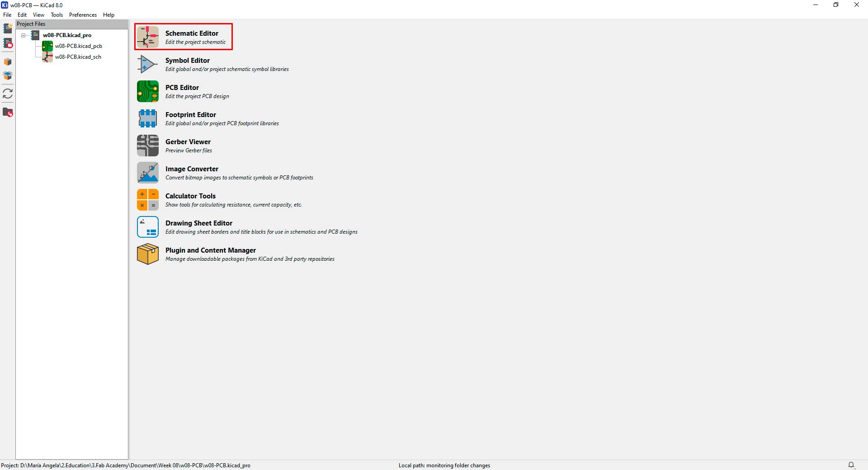
Task: Open the Help menu
Action: coord(108,15)
